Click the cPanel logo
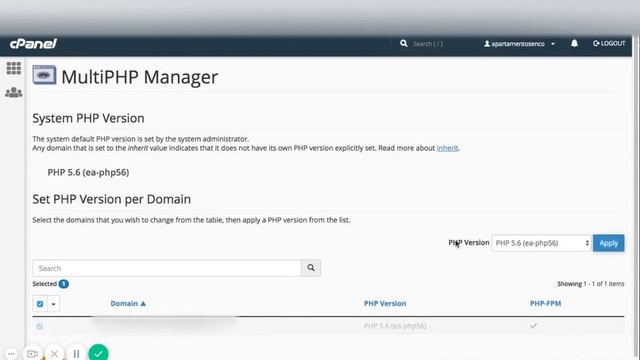The image size is (640, 360). [x=33, y=43]
